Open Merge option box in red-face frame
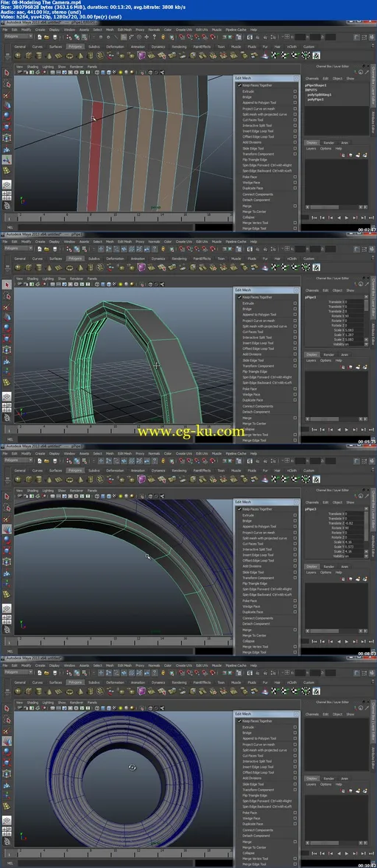The image size is (377, 868). click(295, 206)
